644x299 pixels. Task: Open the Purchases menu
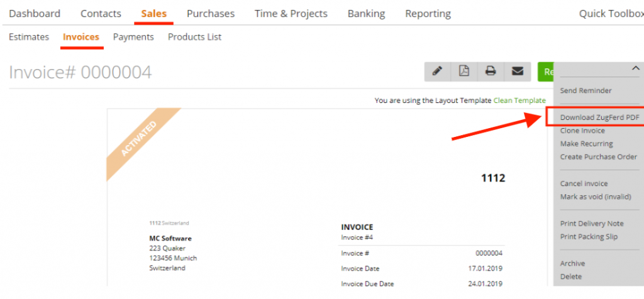[211, 13]
